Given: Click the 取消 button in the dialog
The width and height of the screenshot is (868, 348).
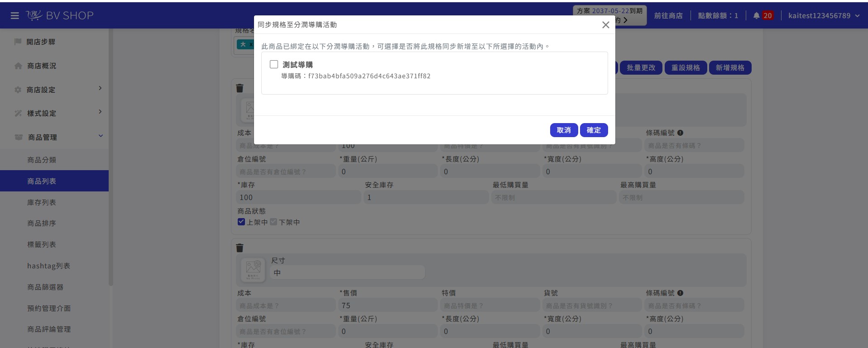Looking at the screenshot, I should click(564, 130).
